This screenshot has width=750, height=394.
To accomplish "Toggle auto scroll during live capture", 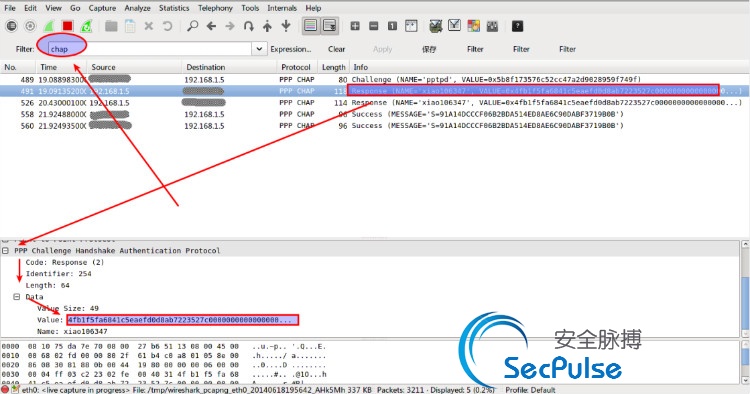I will [x=330, y=26].
